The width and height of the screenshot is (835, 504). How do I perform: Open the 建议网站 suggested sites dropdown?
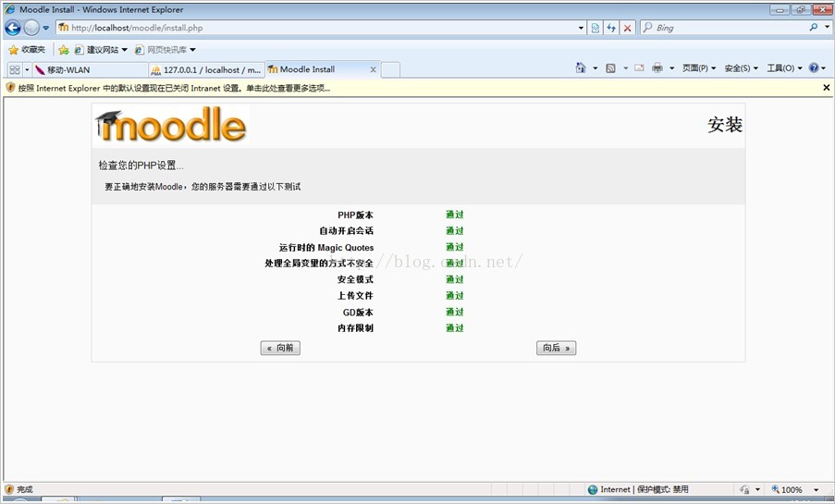(101, 50)
